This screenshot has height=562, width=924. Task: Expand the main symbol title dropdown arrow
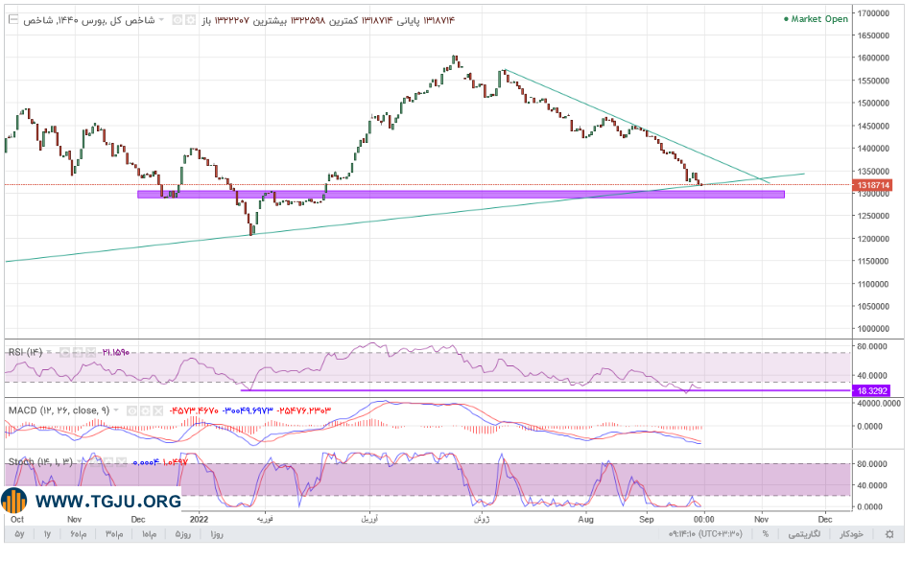pyautogui.click(x=161, y=20)
